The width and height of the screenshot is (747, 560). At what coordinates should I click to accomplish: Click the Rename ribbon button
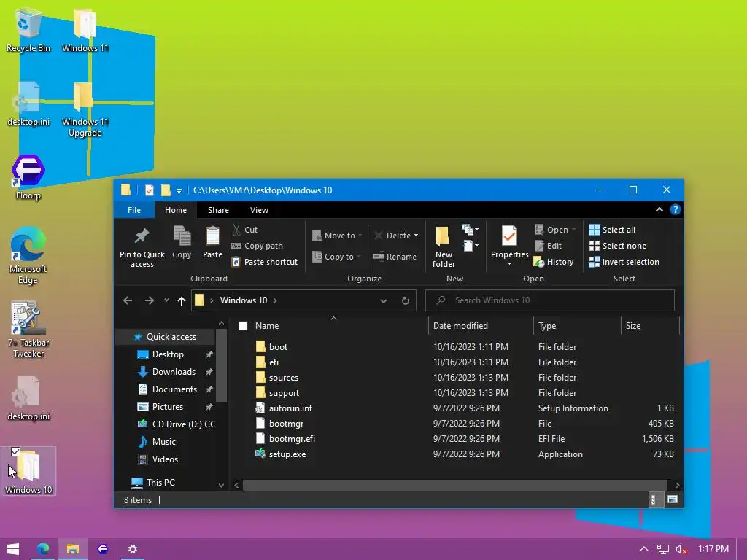click(395, 257)
